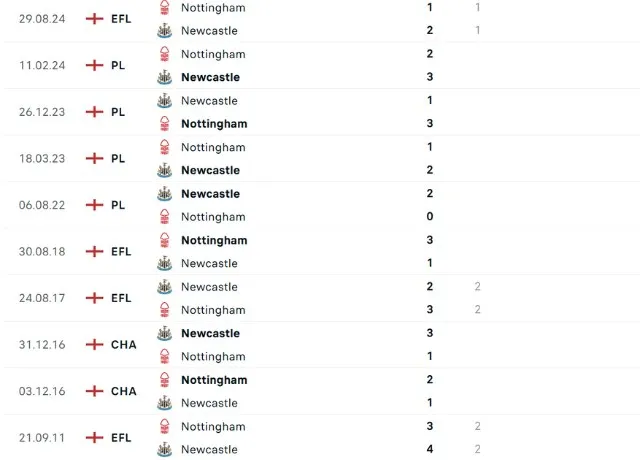Click Nottingham crest in 30.08.18 match
The image size is (640, 460).
[164, 240]
